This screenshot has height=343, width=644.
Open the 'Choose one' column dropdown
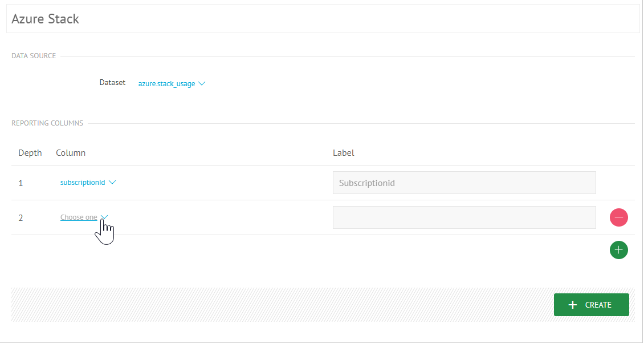click(x=84, y=217)
